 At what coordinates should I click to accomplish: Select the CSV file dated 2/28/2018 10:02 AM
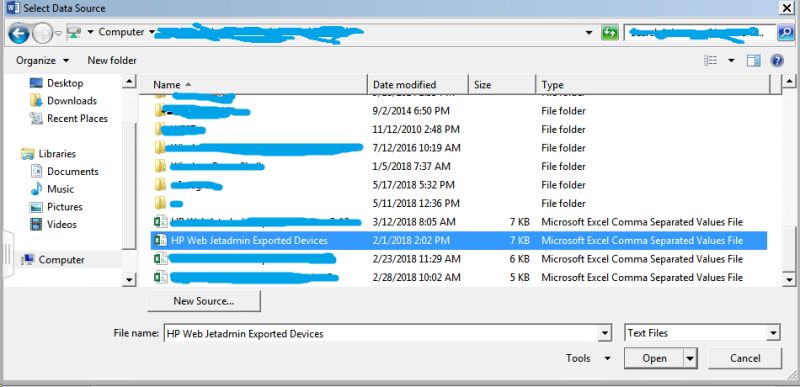pyautogui.click(x=459, y=277)
